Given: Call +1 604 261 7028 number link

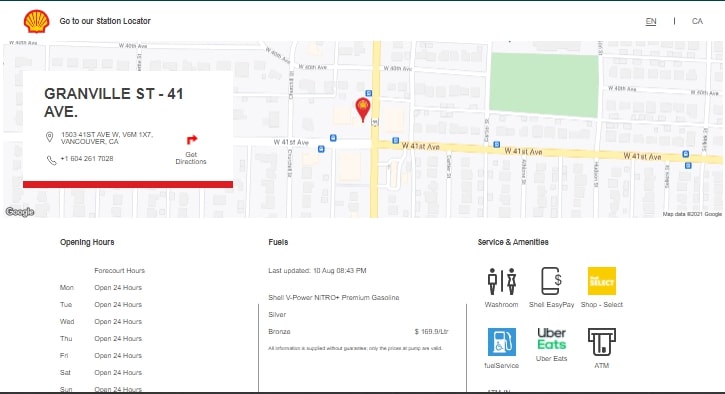Looking at the screenshot, I should coord(86,159).
